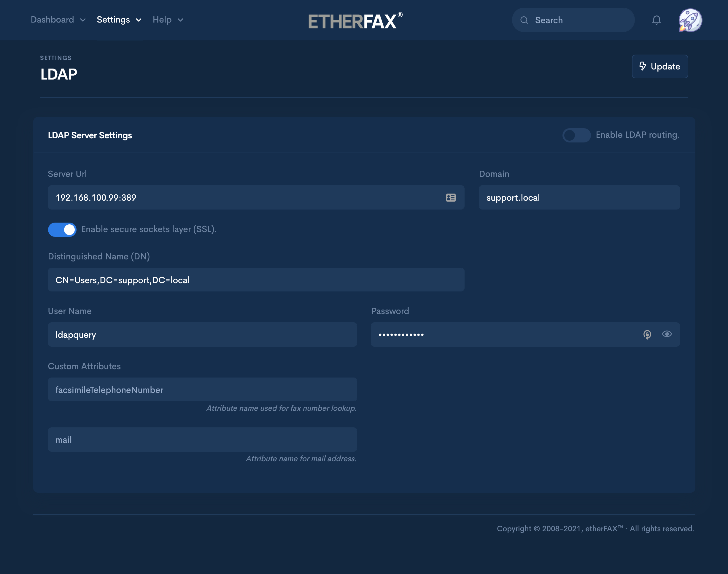Image resolution: width=728 pixels, height=574 pixels.
Task: Click the contact card icon in Server Url
Action: pos(451,198)
